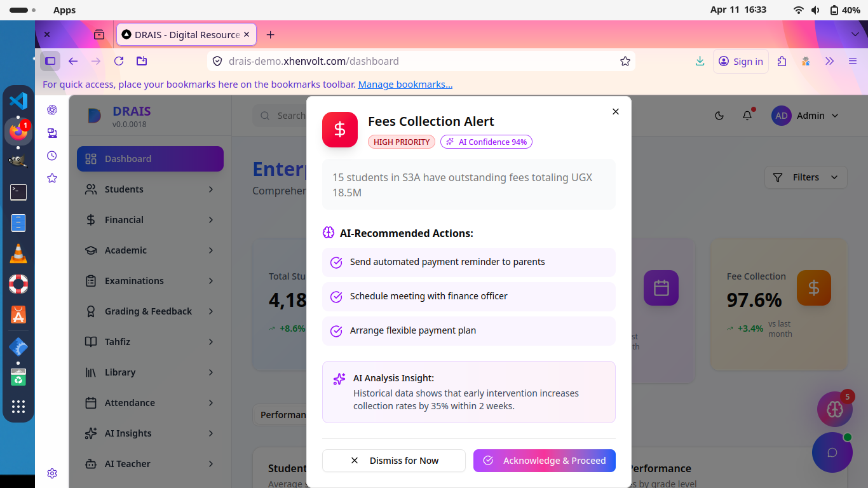
Task: Reload the current page
Action: [x=119, y=61]
